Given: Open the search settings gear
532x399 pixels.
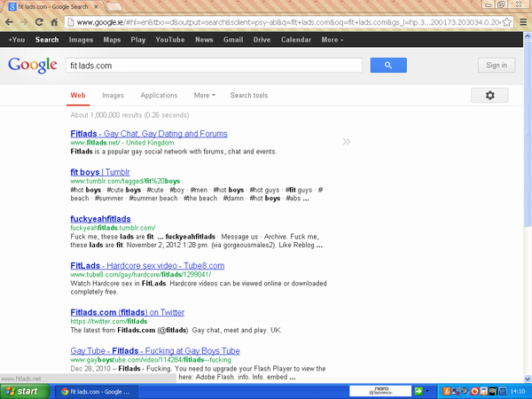Looking at the screenshot, I should point(489,96).
